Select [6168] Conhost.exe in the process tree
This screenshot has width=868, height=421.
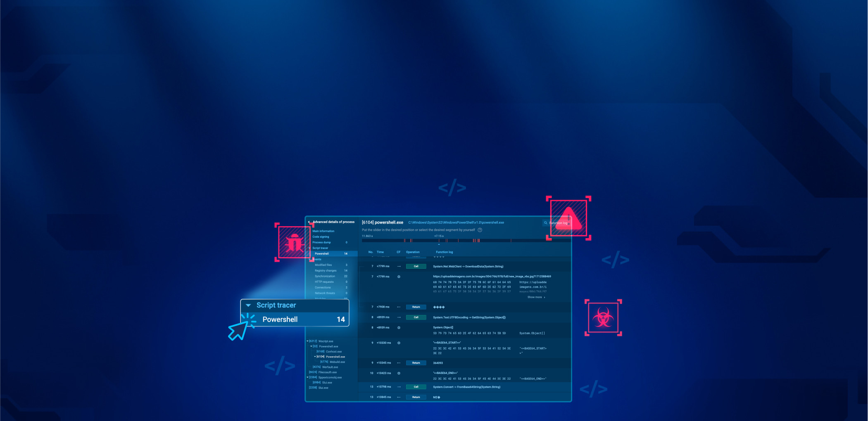click(x=329, y=352)
